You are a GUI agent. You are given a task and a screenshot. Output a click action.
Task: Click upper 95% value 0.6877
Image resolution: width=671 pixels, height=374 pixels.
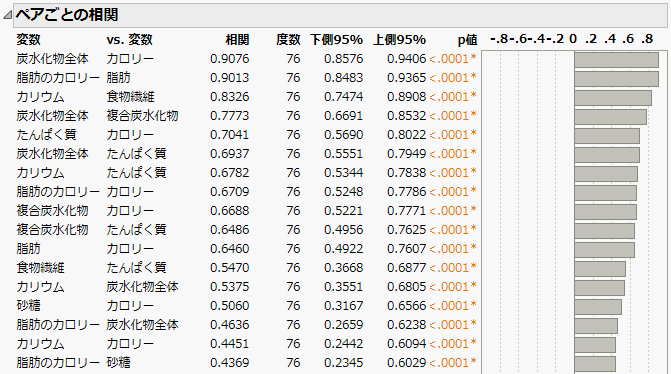pos(407,267)
